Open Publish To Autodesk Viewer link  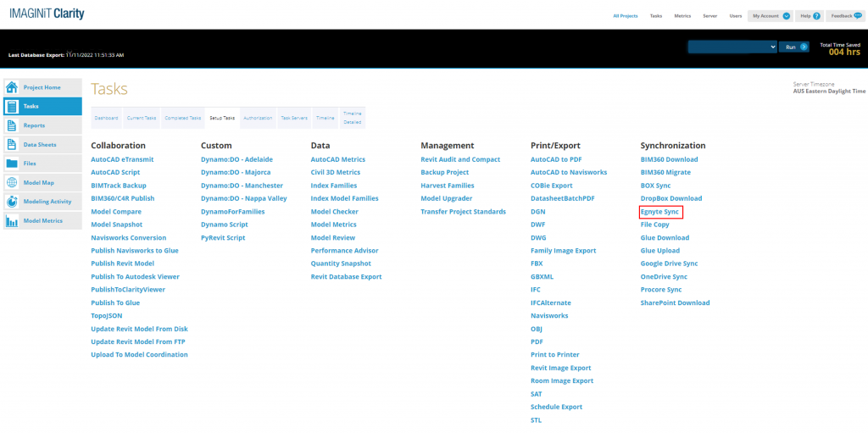[135, 277]
